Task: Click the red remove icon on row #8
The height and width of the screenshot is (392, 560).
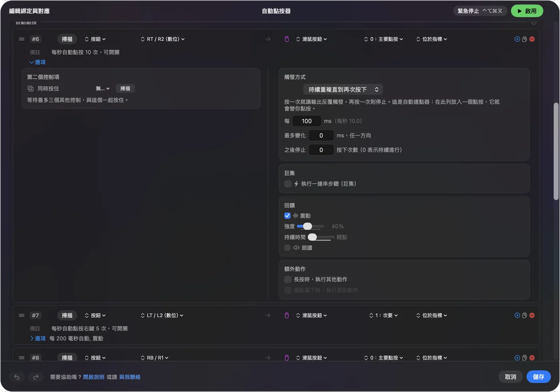Action: click(532, 358)
